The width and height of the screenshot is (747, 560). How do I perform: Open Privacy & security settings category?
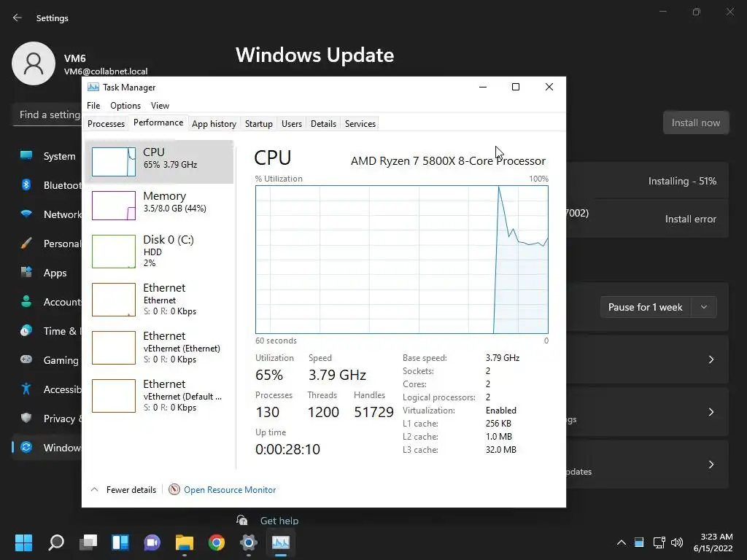(47, 419)
